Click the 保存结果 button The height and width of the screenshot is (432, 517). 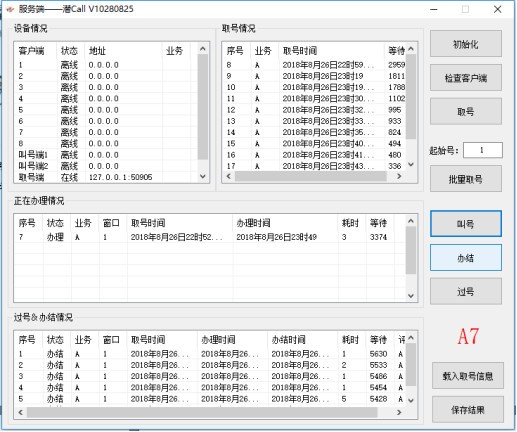[x=468, y=410]
